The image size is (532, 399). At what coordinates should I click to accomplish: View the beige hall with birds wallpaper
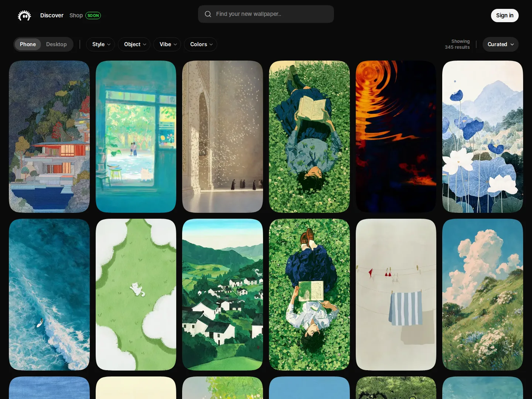(222, 137)
